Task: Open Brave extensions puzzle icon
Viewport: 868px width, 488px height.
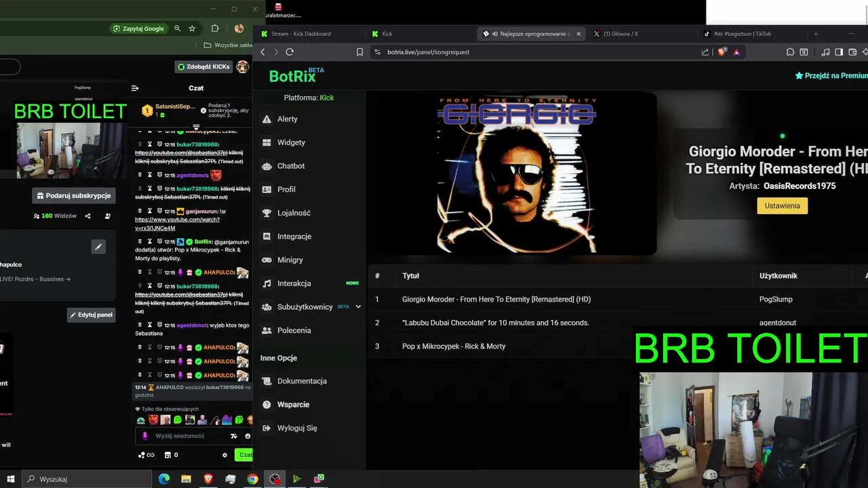Action: coord(790,52)
